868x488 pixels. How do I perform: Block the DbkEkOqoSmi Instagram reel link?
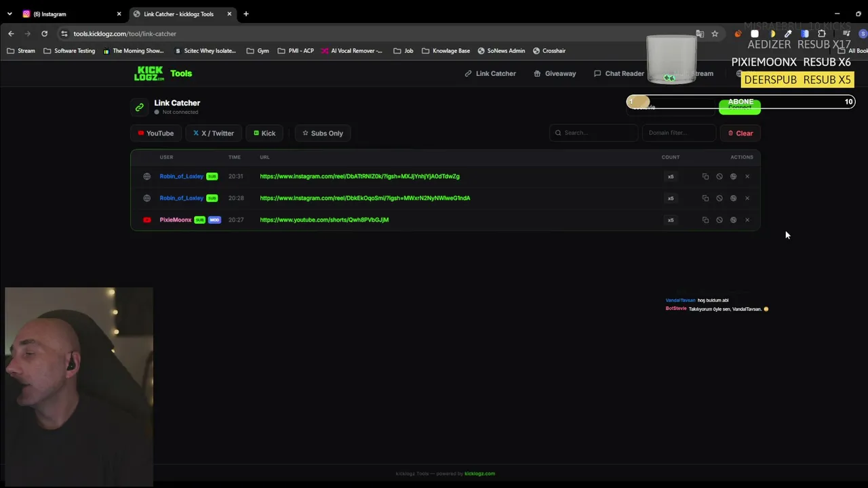point(719,198)
